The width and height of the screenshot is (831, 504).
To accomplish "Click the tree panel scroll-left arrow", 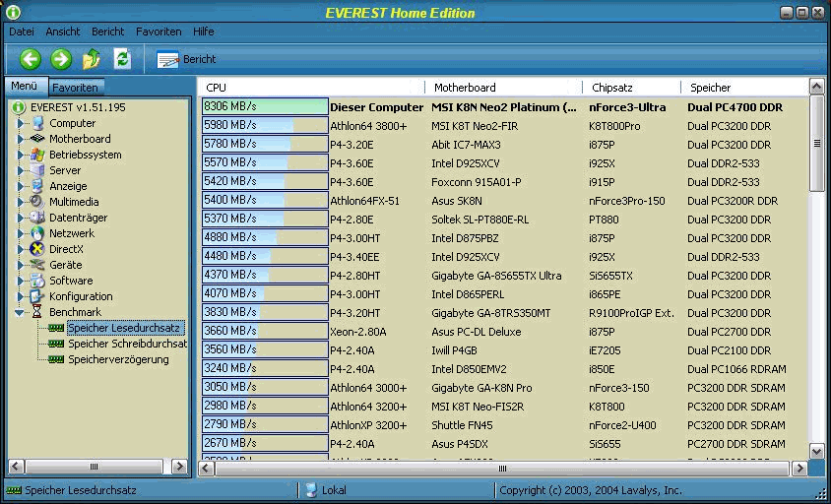I will (x=16, y=467).
